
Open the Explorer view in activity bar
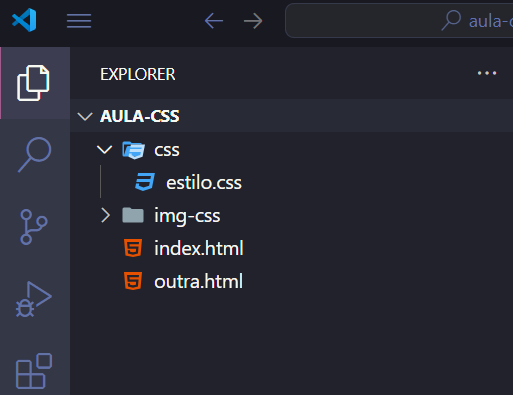33,83
